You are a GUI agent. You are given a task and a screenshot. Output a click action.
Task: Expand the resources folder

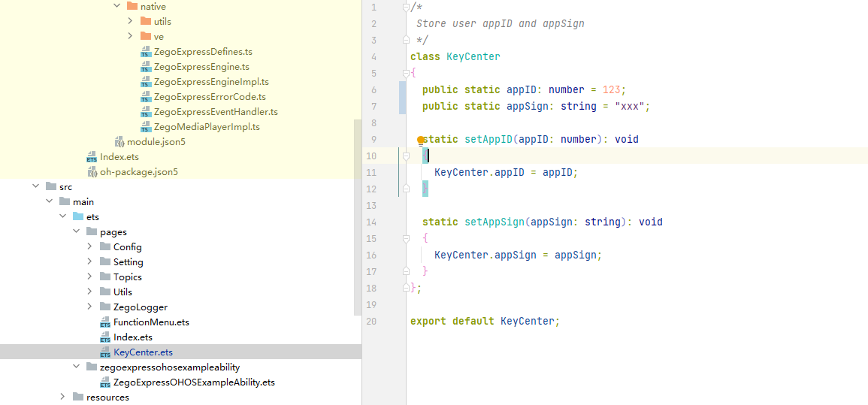click(62, 397)
